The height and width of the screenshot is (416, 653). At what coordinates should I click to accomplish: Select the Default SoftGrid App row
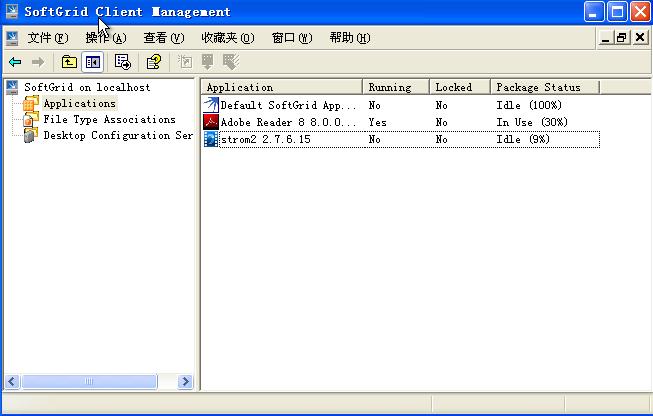tap(401, 105)
